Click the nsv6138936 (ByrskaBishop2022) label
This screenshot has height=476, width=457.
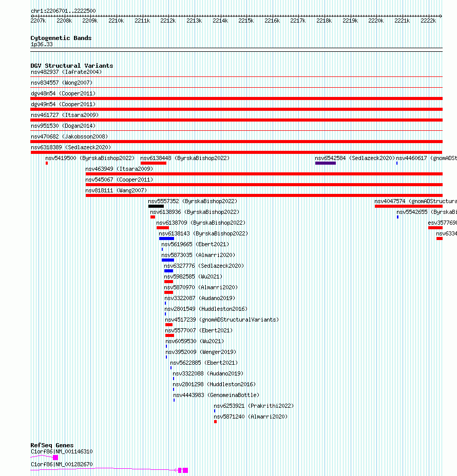click(195, 212)
